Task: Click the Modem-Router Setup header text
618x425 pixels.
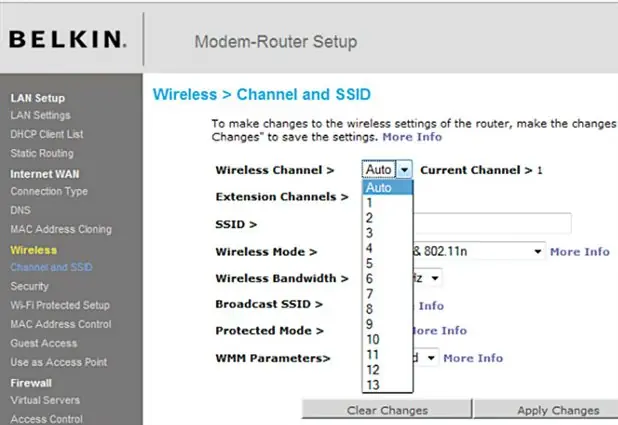Action: click(276, 42)
